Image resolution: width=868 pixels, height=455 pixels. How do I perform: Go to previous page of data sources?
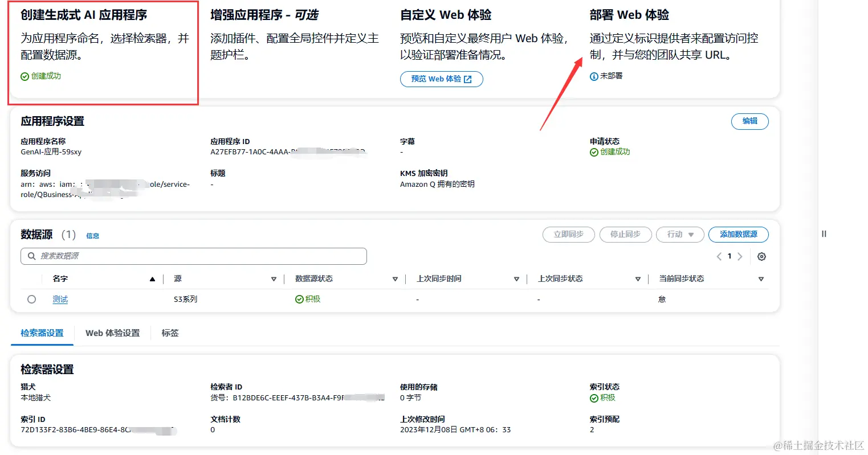[719, 256]
